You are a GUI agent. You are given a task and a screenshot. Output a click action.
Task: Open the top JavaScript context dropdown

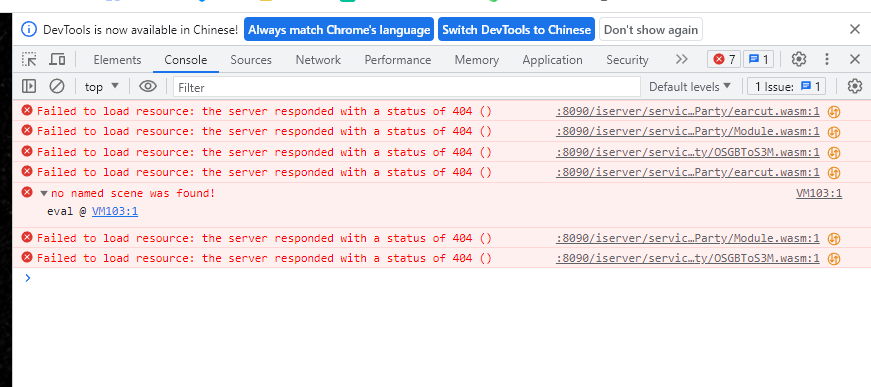click(102, 87)
